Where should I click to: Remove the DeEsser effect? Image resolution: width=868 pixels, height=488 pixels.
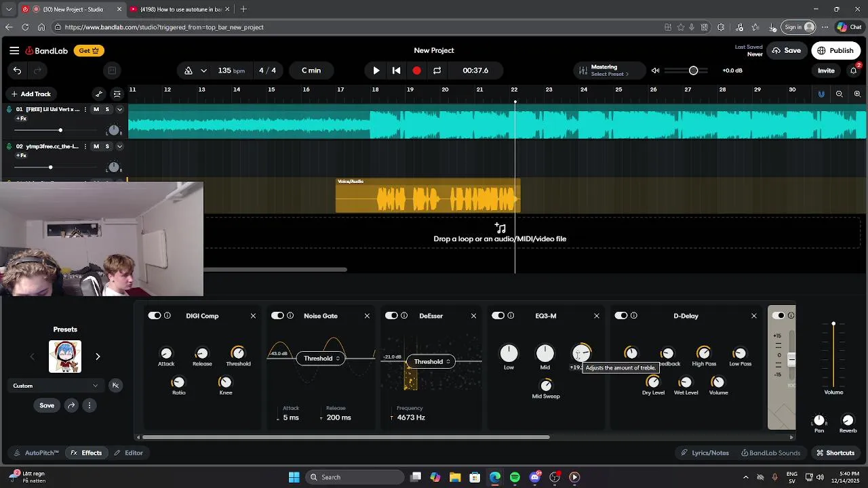click(473, 316)
